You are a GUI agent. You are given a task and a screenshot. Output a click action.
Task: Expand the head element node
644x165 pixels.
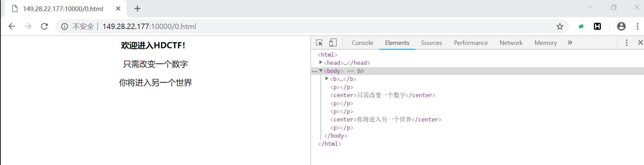click(x=320, y=62)
